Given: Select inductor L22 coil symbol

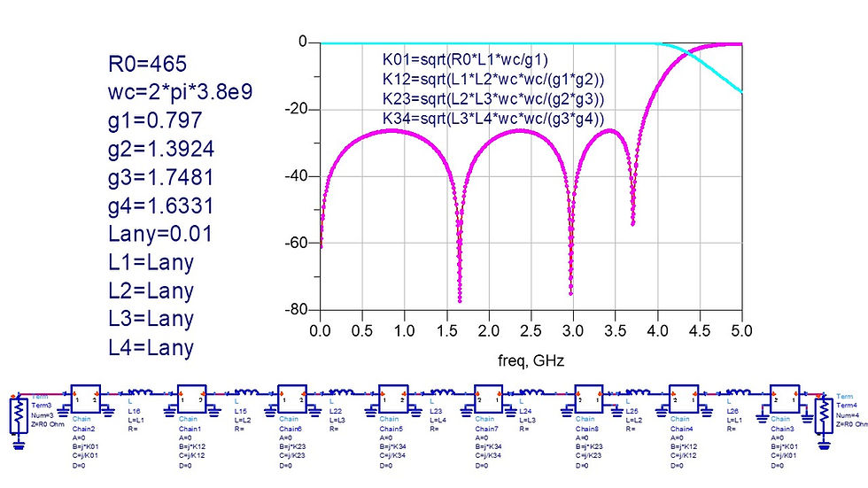Looking at the screenshot, I should [x=342, y=392].
